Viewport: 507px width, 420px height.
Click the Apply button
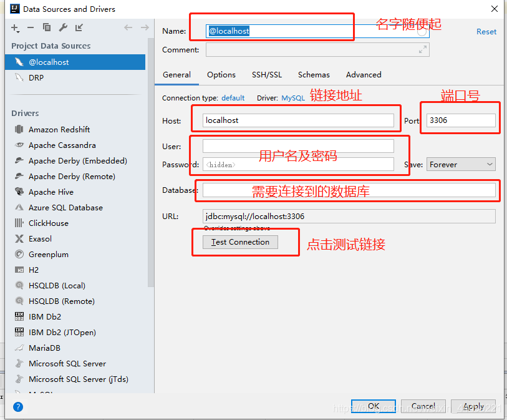473,406
